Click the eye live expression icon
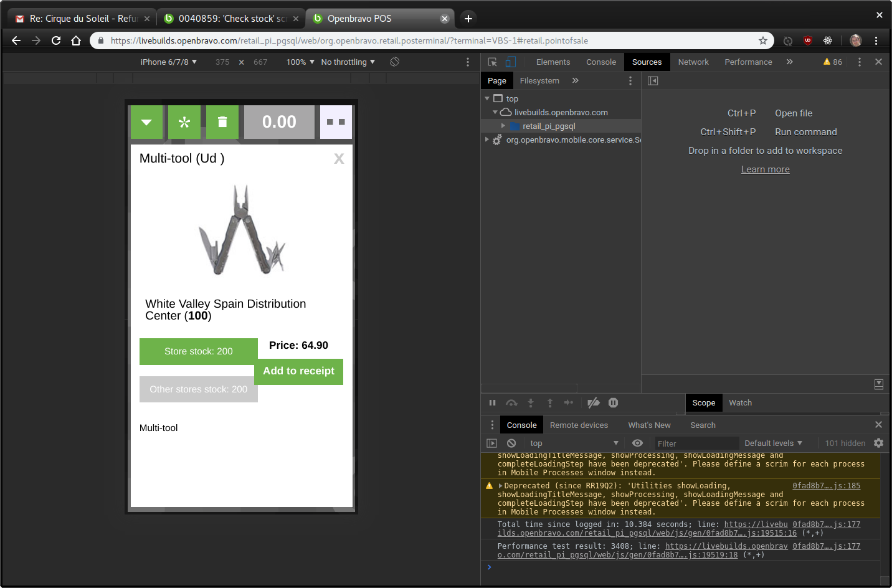 pos(637,443)
